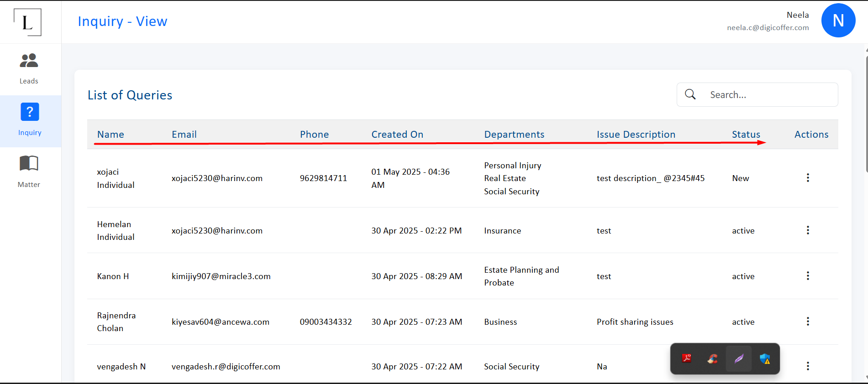Click date 30 Apr 2025 - 08:29 AM

416,276
